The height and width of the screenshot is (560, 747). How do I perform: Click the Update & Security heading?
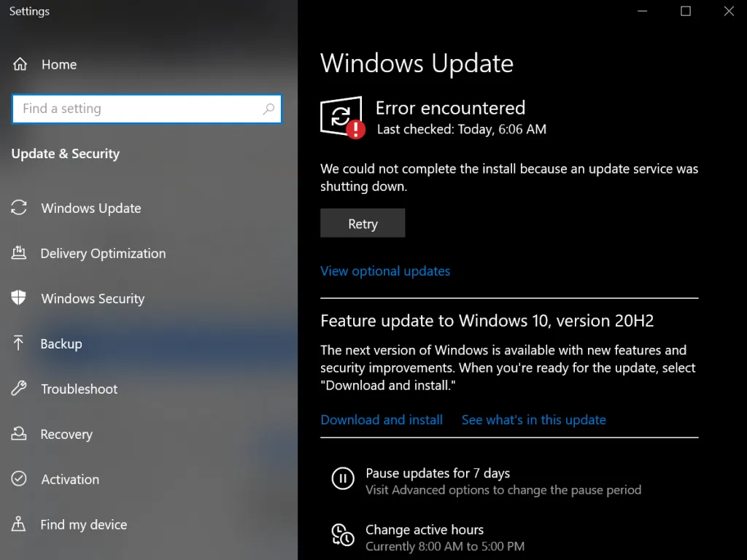pyautogui.click(x=65, y=154)
